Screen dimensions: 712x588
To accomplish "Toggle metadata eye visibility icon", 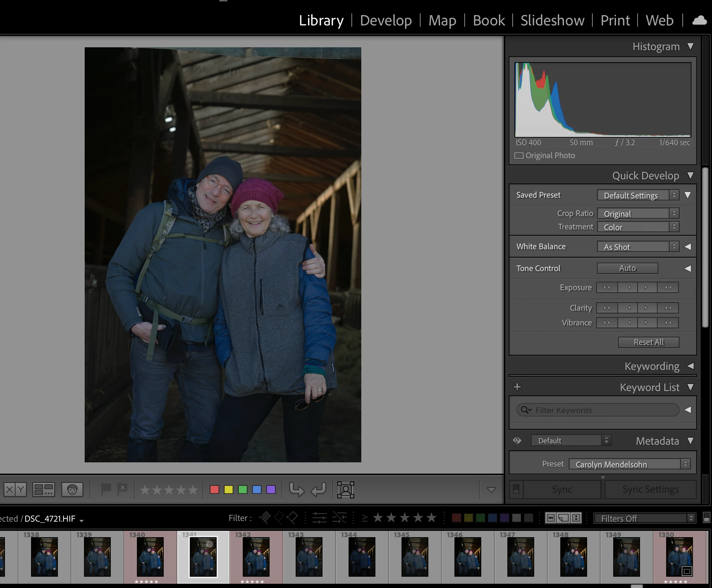I will point(517,440).
